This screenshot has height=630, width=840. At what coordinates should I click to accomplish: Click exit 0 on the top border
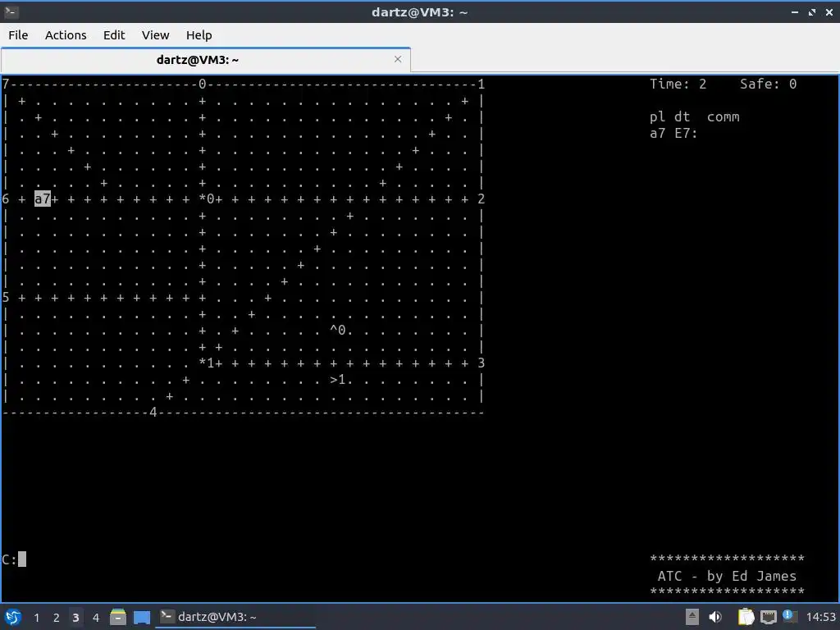[202, 84]
